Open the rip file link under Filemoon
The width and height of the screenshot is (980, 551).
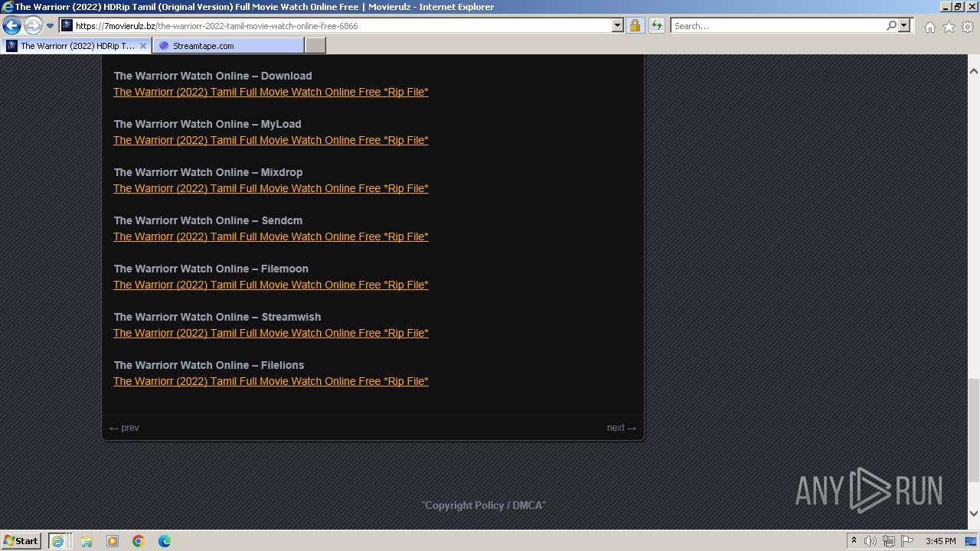click(x=271, y=285)
